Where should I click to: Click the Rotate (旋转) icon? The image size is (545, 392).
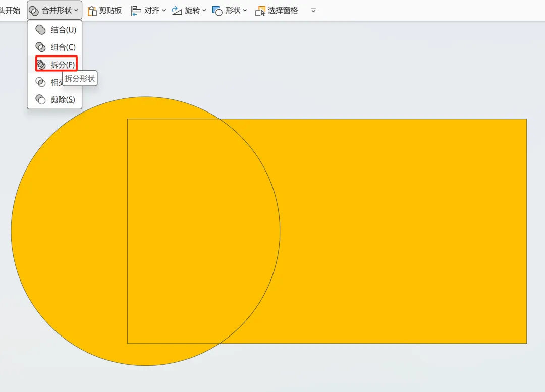pyautogui.click(x=177, y=11)
